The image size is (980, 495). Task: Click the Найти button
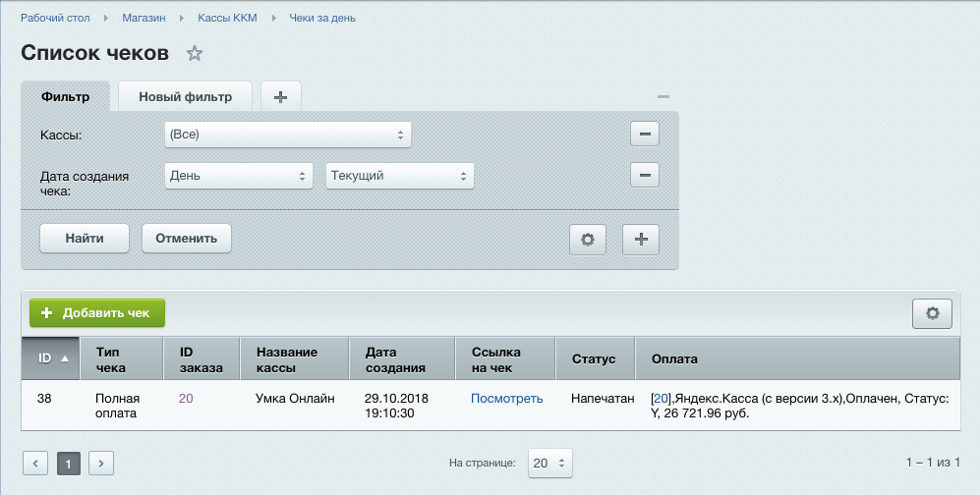85,238
